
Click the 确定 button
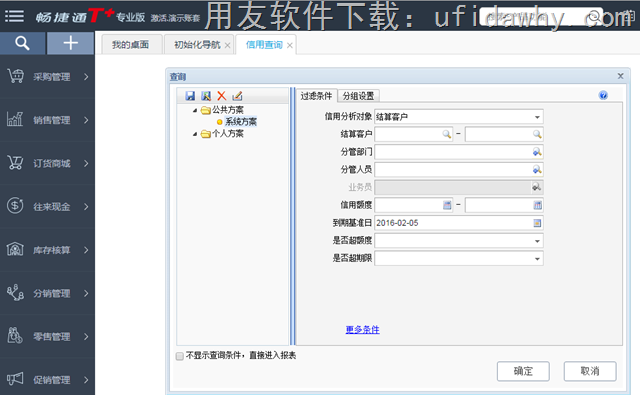pos(523,371)
